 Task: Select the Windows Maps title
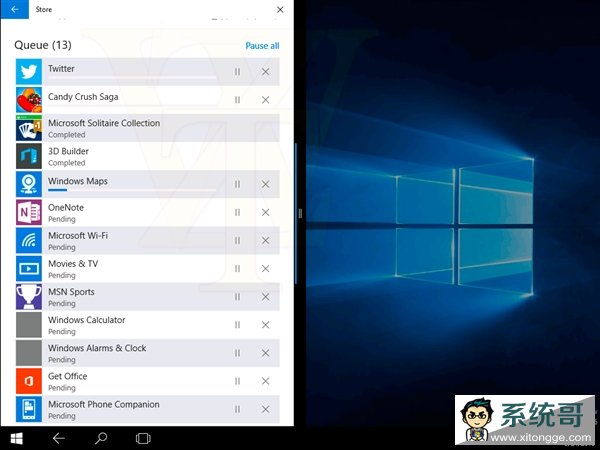(x=78, y=181)
